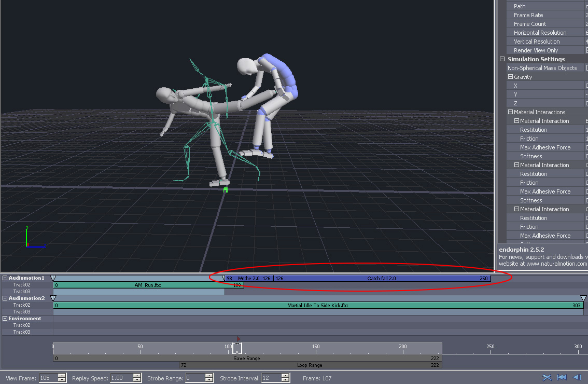Select Track02 under Environment
The image size is (588, 384).
22,325
